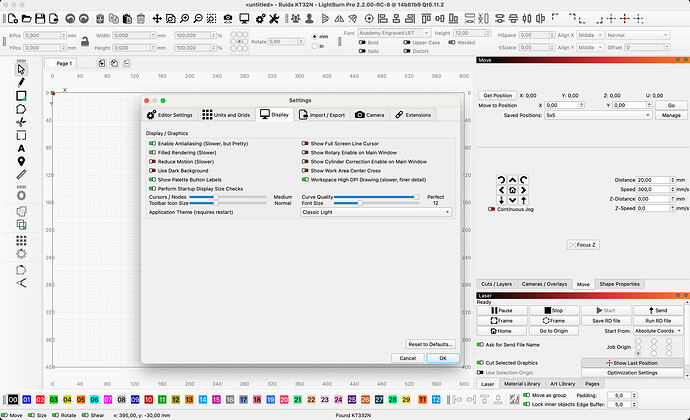Click Focus Z button
The height and width of the screenshot is (420, 690).
click(583, 245)
